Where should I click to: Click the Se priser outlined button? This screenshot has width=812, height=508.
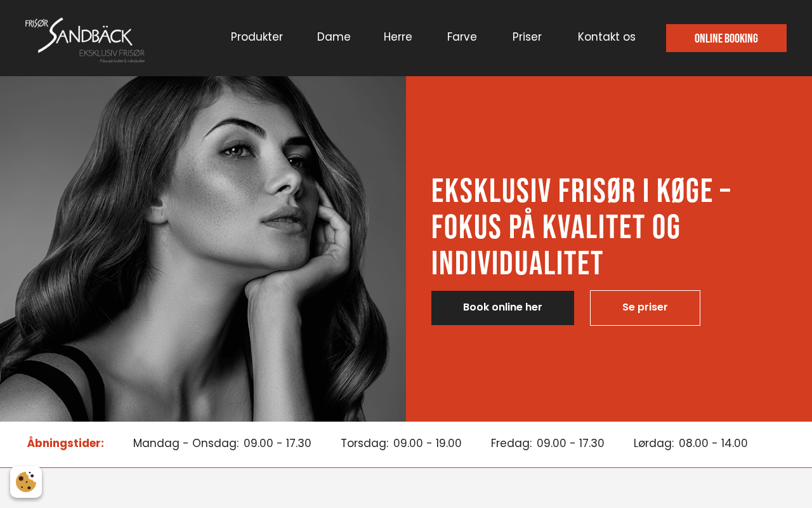point(645,308)
